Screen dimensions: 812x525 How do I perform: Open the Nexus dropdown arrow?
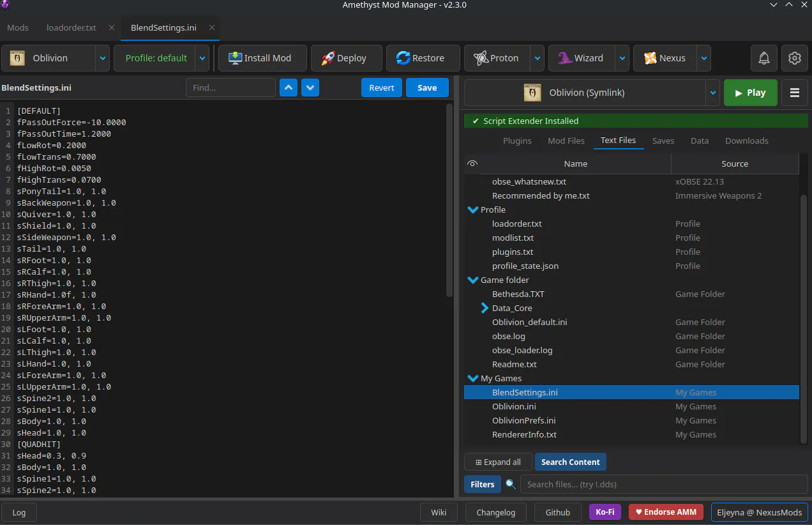coord(703,58)
